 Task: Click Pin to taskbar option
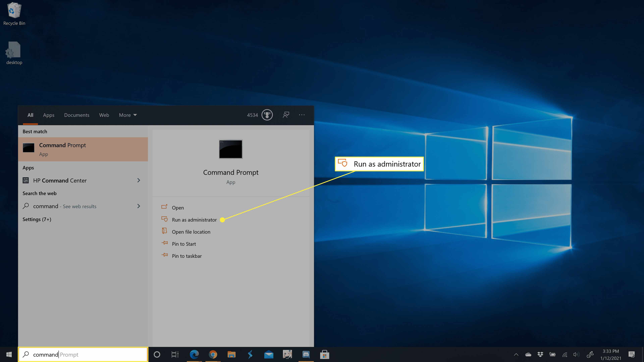[x=187, y=255]
